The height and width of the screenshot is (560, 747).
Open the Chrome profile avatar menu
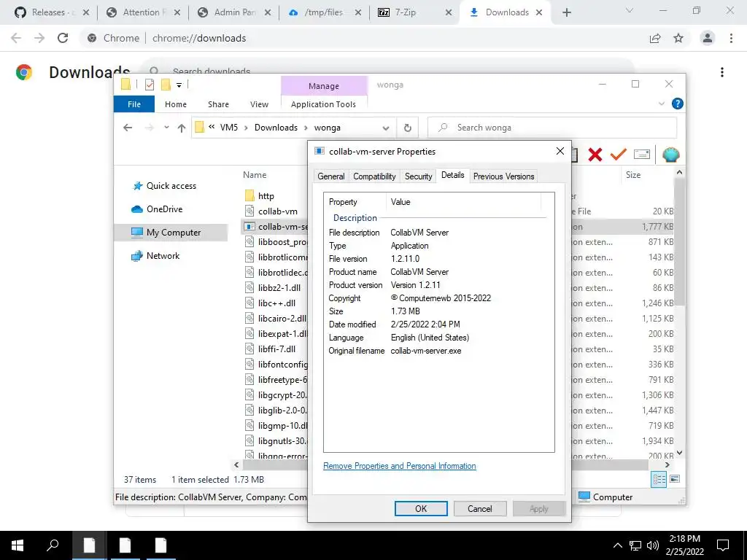(x=708, y=38)
